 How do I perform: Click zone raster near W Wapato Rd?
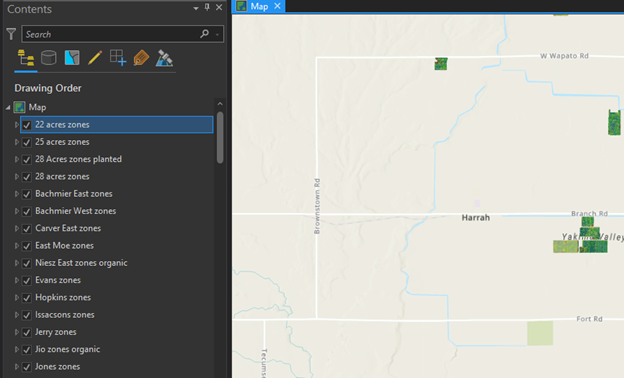(x=441, y=64)
